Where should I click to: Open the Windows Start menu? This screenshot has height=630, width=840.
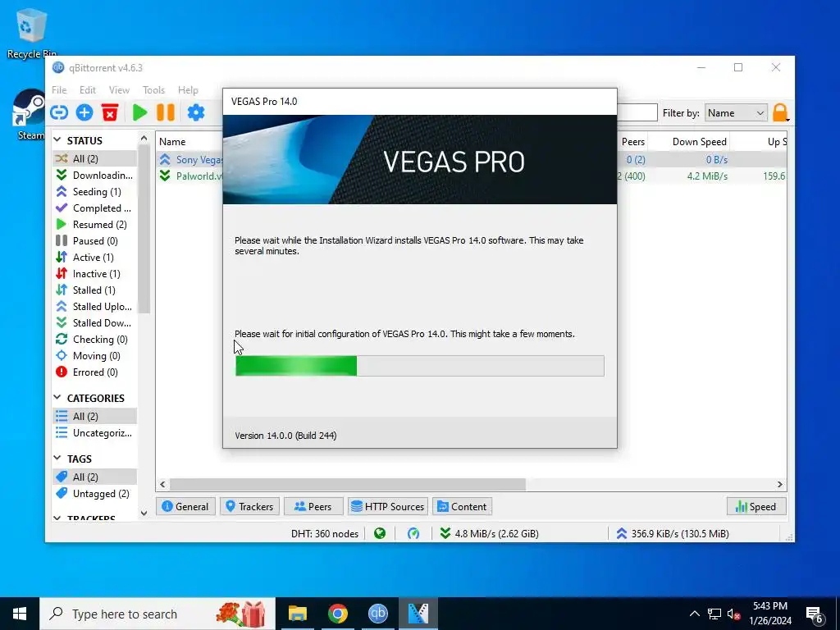pyautogui.click(x=20, y=614)
